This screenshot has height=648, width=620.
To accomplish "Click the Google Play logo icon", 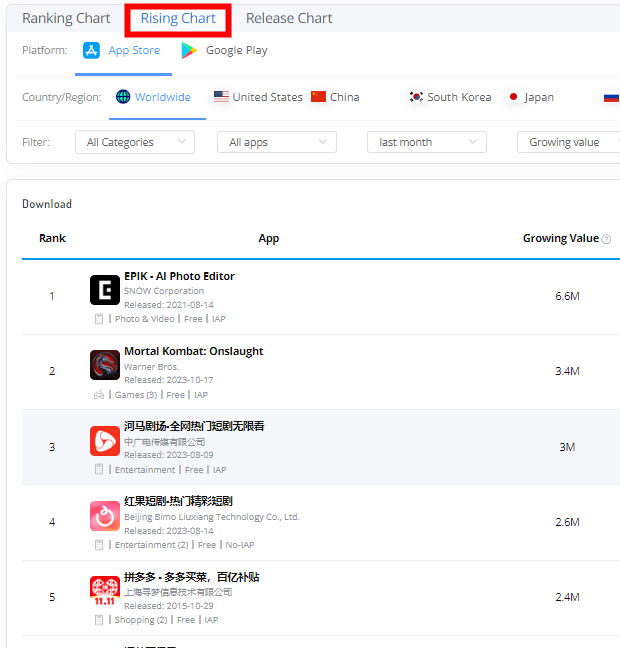I will [x=189, y=50].
